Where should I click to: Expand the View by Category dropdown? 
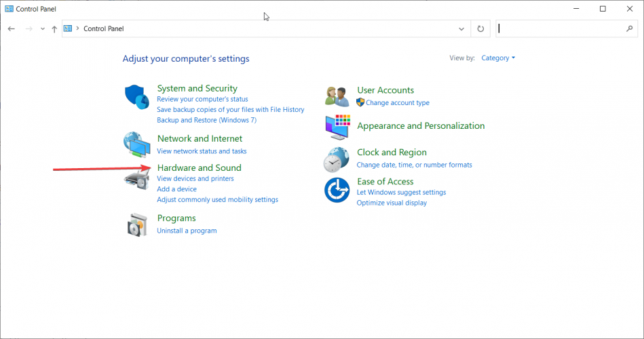pos(498,58)
